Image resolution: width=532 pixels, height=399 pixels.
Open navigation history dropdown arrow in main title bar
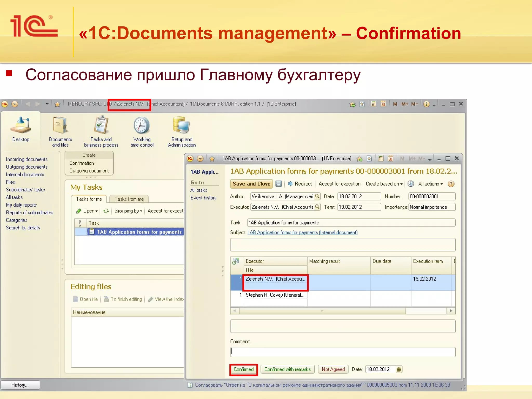point(47,104)
